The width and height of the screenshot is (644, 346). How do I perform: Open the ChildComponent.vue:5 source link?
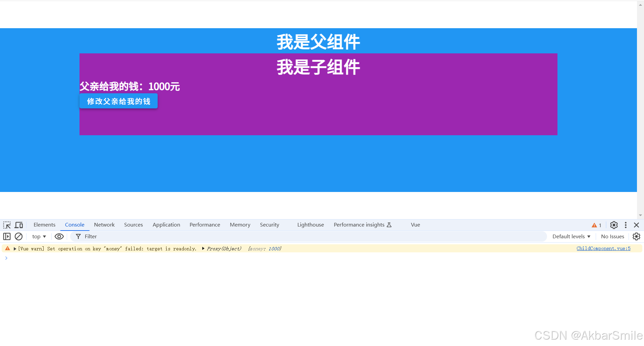(x=603, y=248)
